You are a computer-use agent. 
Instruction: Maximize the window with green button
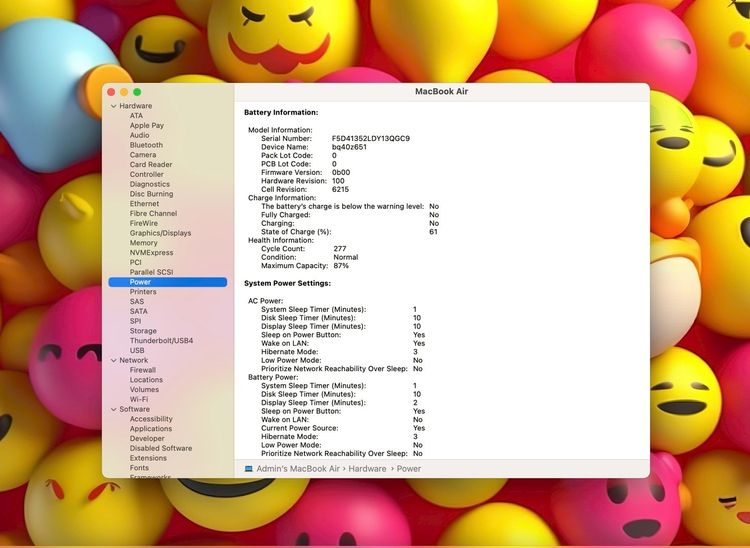point(137,92)
